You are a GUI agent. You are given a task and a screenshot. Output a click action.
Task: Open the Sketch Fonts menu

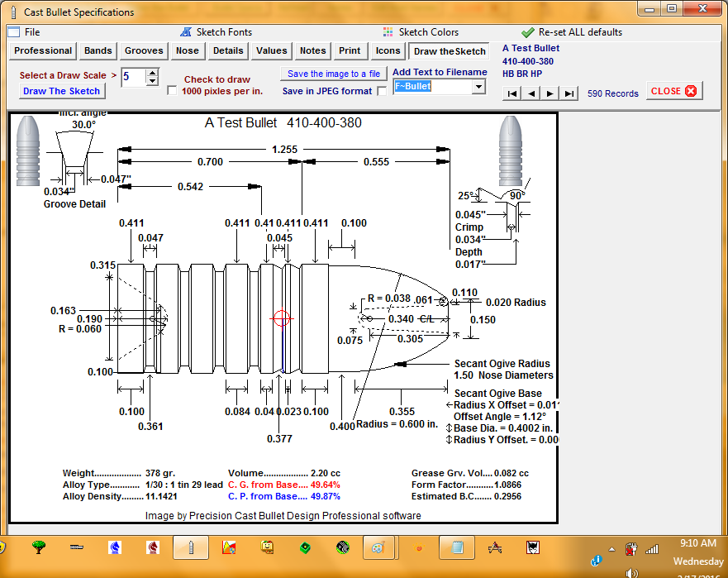pos(216,32)
